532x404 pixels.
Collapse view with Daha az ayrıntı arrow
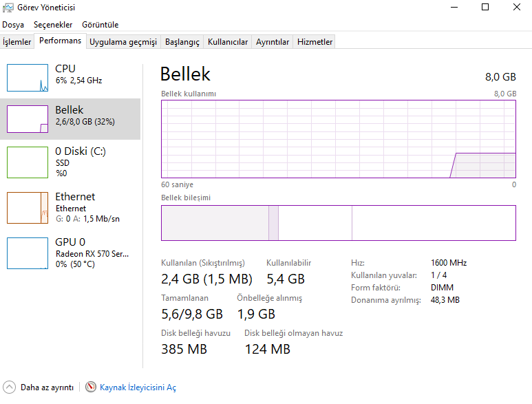coord(9,387)
